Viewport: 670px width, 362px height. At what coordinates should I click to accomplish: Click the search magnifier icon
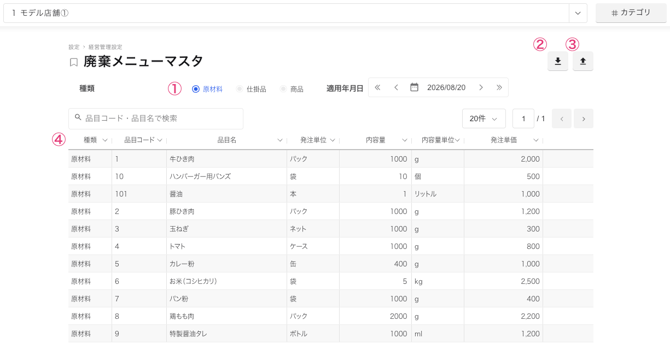click(78, 117)
